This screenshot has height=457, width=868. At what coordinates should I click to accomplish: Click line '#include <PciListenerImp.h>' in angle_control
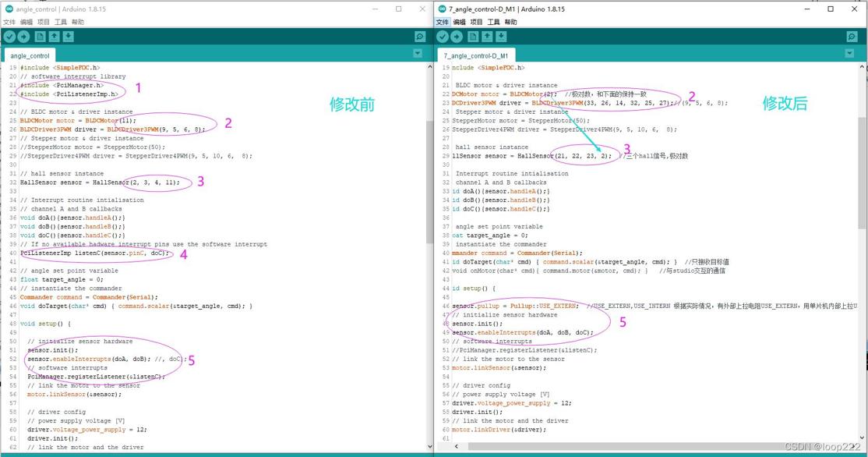click(69, 94)
